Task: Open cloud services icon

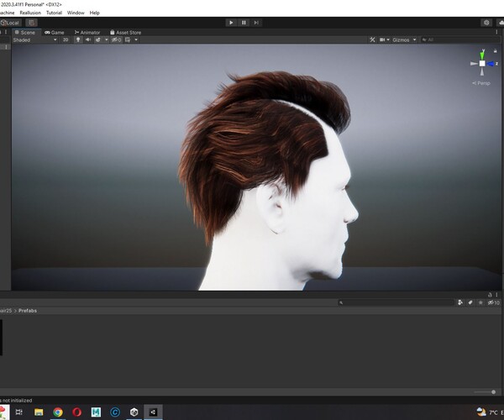Action: click(x=501, y=23)
